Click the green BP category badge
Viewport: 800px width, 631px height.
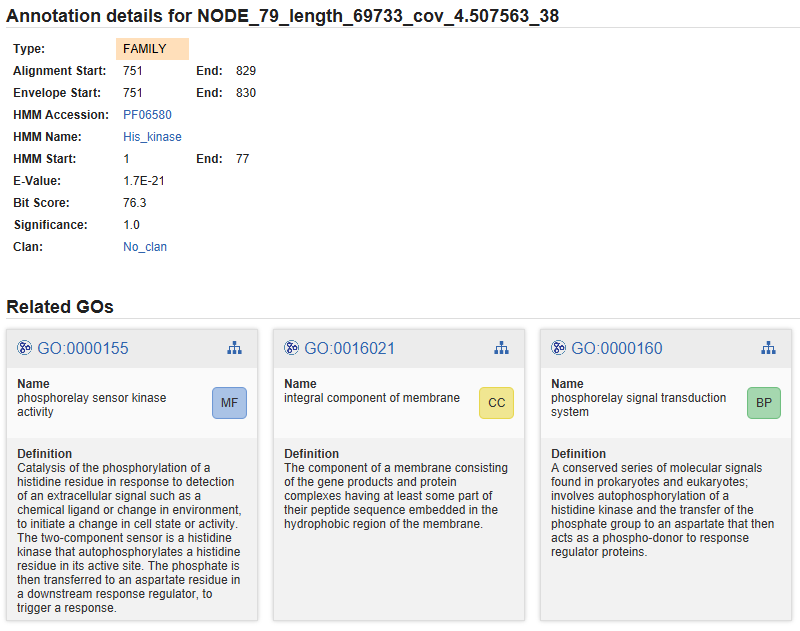(x=763, y=403)
